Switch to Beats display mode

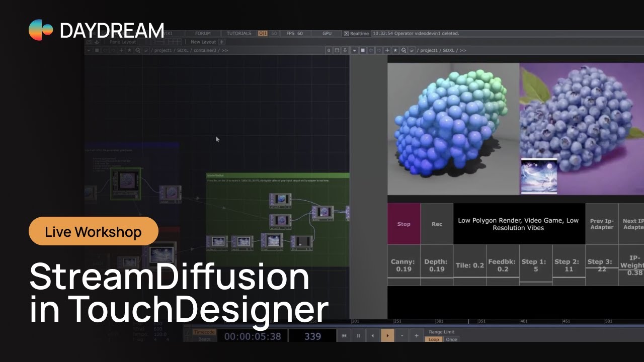[x=205, y=339]
